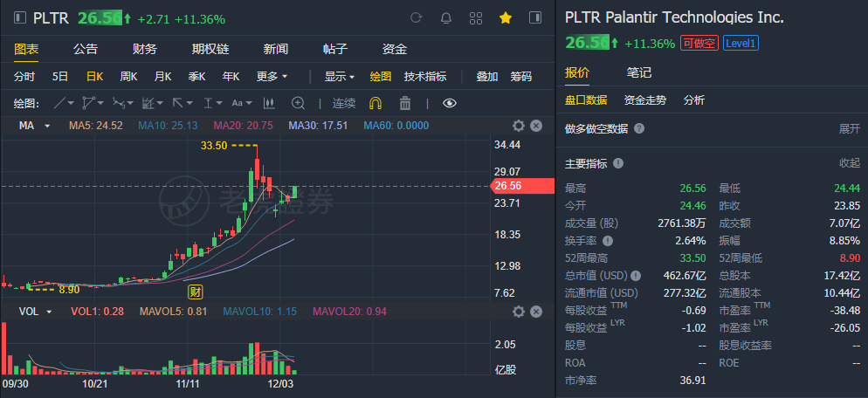Toggle drawings visibility eye icon
This screenshot has width=868, height=398.
tap(450, 103)
